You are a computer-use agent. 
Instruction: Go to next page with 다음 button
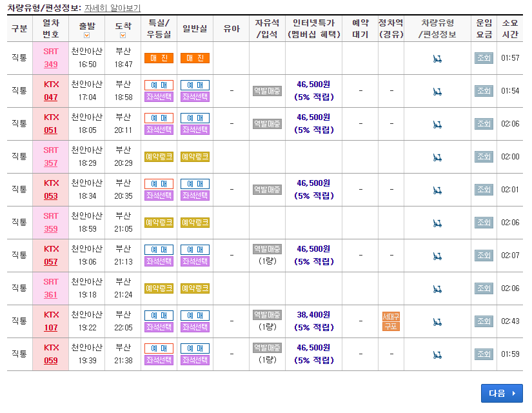[x=502, y=393]
